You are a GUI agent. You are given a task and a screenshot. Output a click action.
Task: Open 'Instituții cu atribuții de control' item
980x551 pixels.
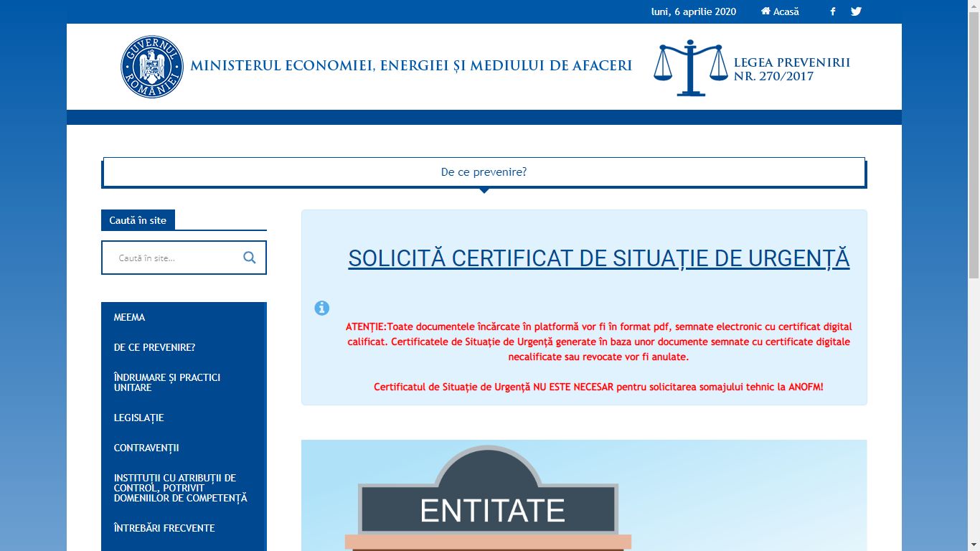point(183,488)
